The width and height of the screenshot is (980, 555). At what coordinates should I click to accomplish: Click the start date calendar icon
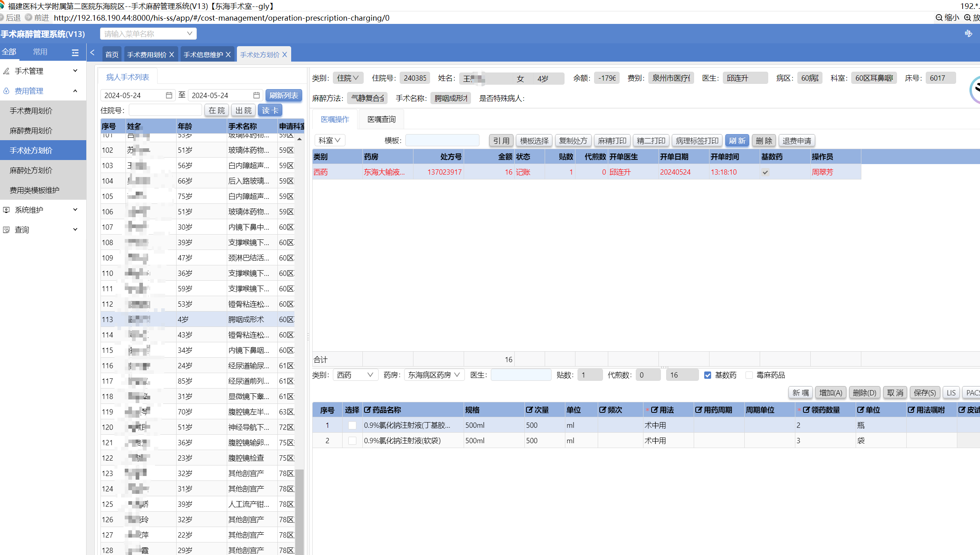pyautogui.click(x=169, y=95)
